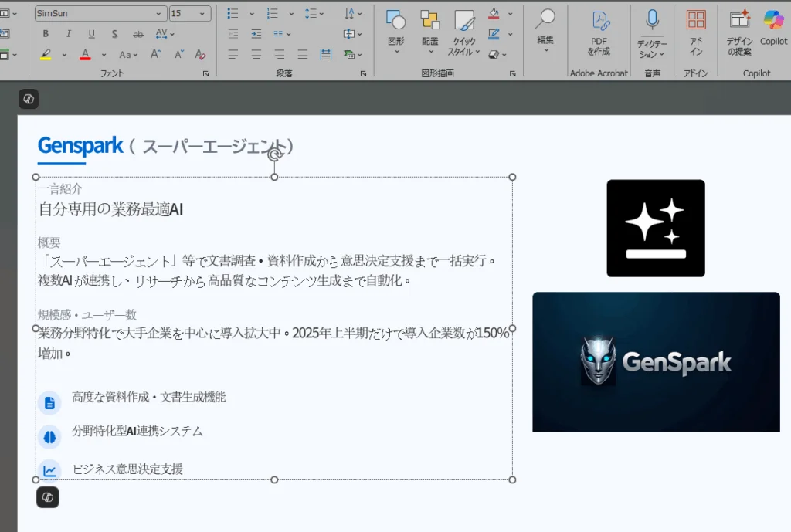
Task: Open columns menu
Action: pyautogui.click(x=282, y=34)
